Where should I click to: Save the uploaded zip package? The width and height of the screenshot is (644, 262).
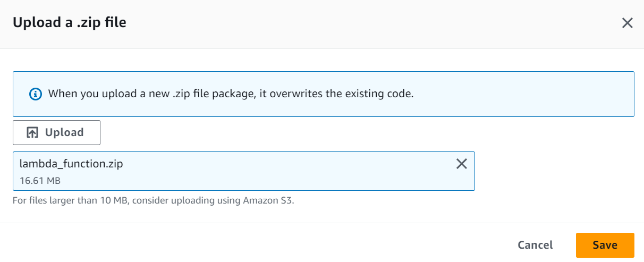pos(605,245)
